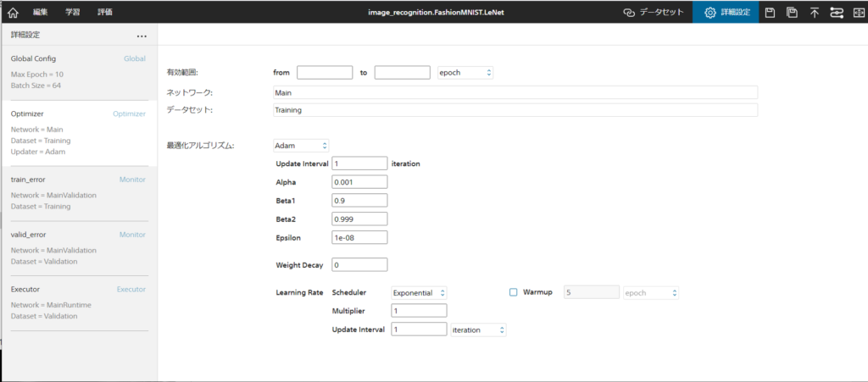The width and height of the screenshot is (868, 382).
Task: Open the 編集 menu
Action: coord(41,12)
